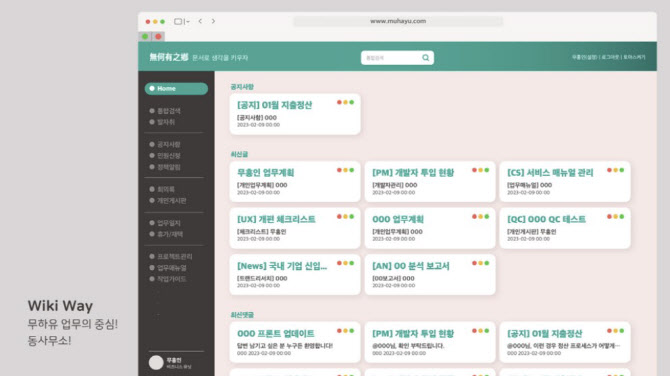Click the yellow dot on the 000 업무계획 card
The height and width of the screenshot is (376, 670).
[x=480, y=217]
